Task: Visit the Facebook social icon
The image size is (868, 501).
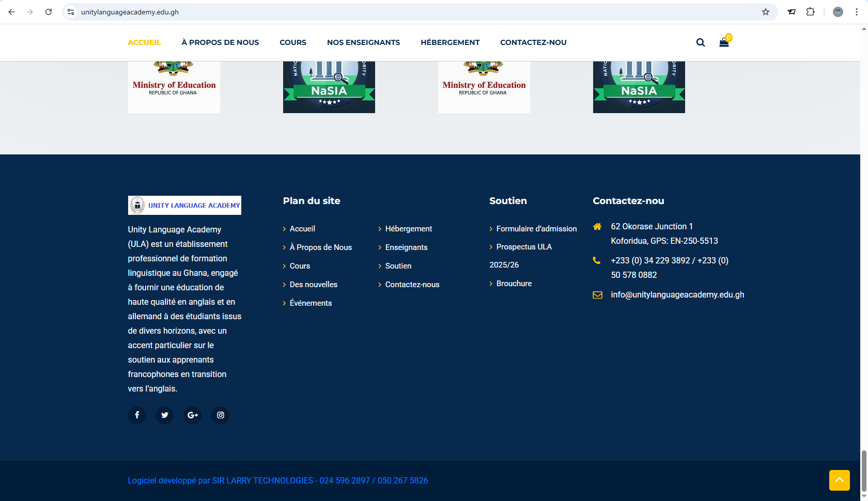Action: (137, 415)
